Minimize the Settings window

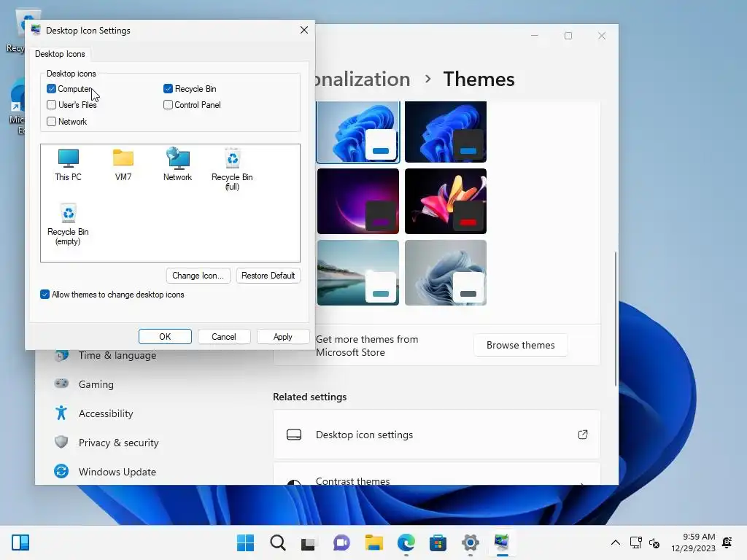pyautogui.click(x=535, y=36)
